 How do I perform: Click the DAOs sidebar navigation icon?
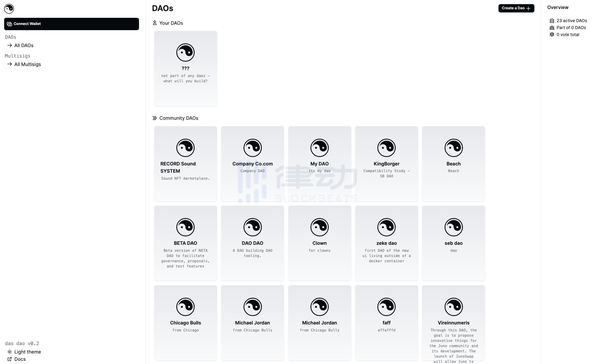click(10, 45)
